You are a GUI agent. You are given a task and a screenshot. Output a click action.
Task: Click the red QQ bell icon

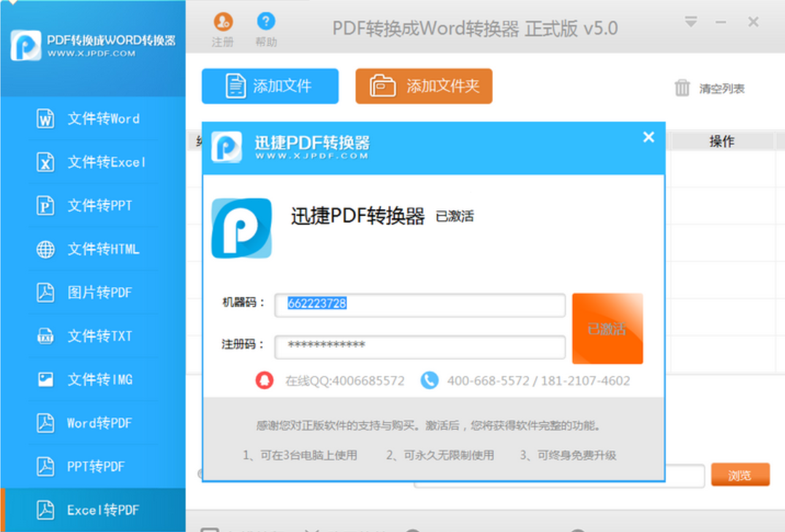(x=265, y=381)
